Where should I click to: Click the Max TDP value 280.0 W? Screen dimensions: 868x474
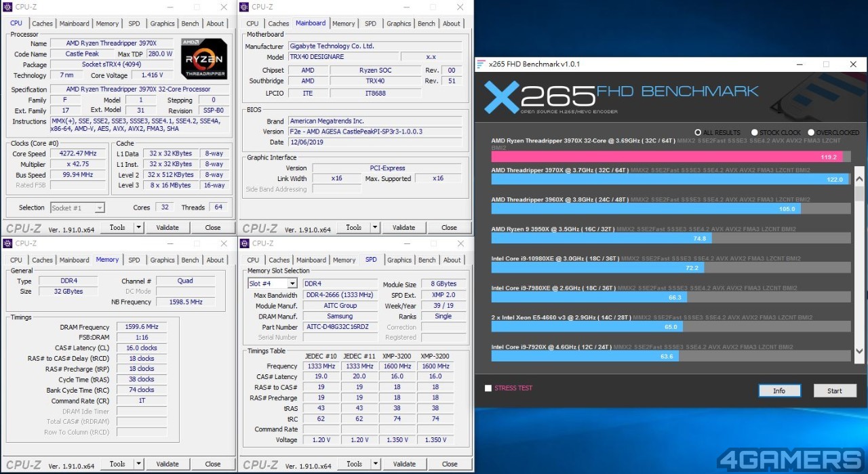160,54
